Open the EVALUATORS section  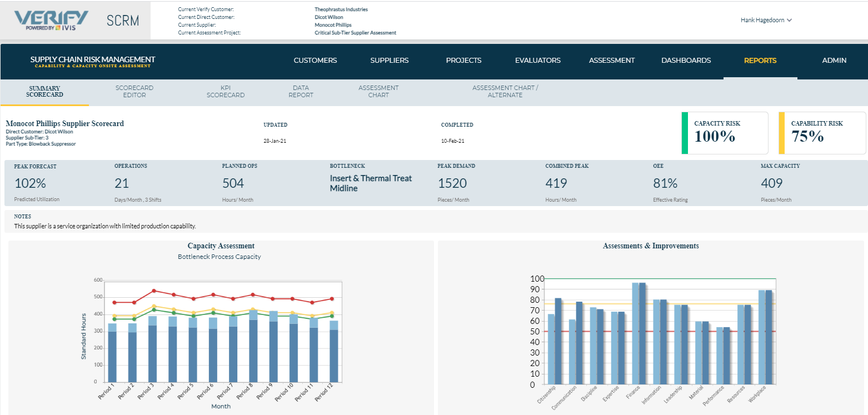coord(537,60)
